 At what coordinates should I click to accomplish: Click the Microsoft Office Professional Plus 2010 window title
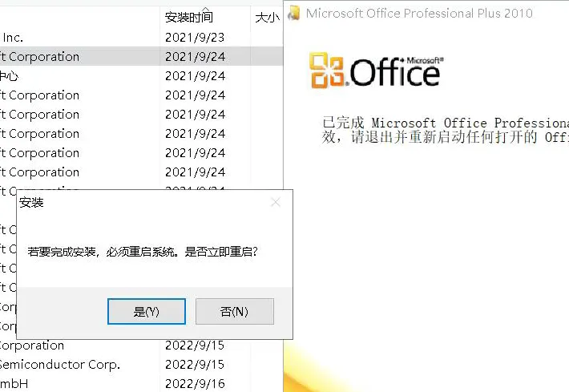419,13
